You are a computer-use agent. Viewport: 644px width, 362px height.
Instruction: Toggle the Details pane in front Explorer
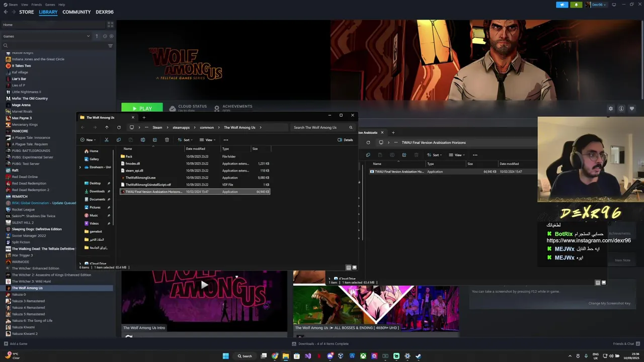tap(345, 140)
